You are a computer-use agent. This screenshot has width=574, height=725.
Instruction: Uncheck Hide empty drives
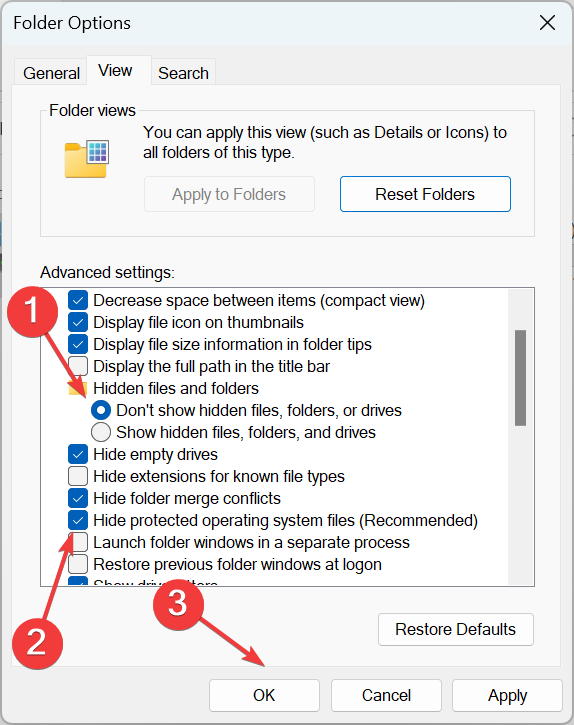(78, 454)
